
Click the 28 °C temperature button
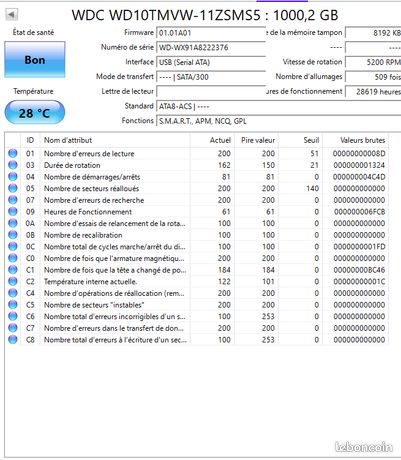point(35,113)
